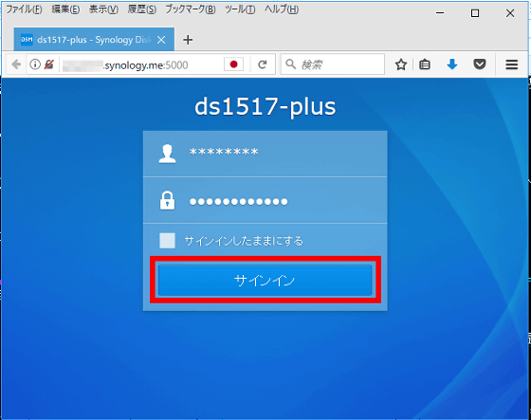
Task: Open the ブックマーク(B) menu
Action: [x=191, y=9]
